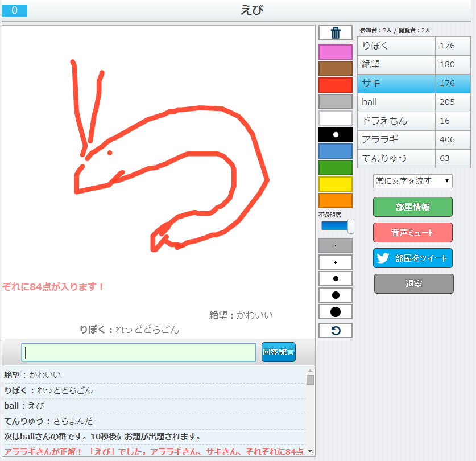
Task: Click the participant count text 参加者：7人
Action: tap(375, 30)
